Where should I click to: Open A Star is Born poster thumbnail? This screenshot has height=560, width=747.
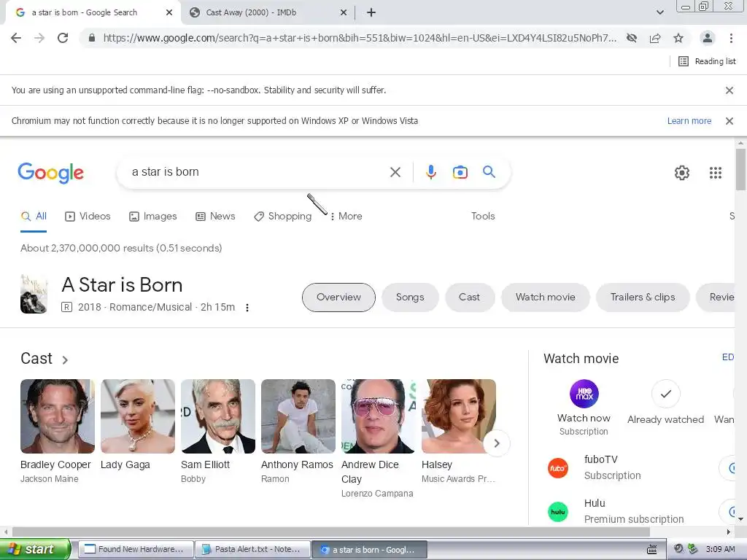(34, 294)
